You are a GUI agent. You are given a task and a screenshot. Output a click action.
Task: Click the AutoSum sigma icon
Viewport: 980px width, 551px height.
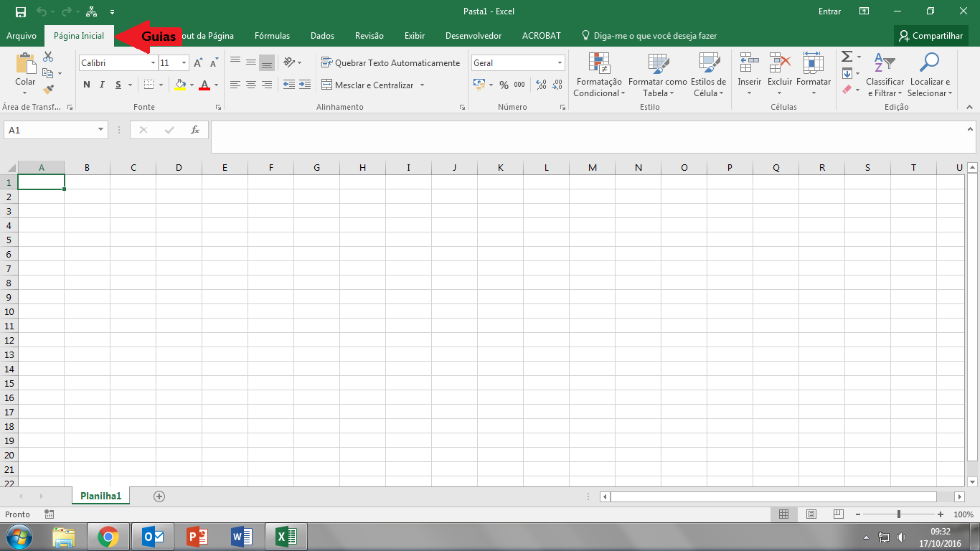point(847,57)
